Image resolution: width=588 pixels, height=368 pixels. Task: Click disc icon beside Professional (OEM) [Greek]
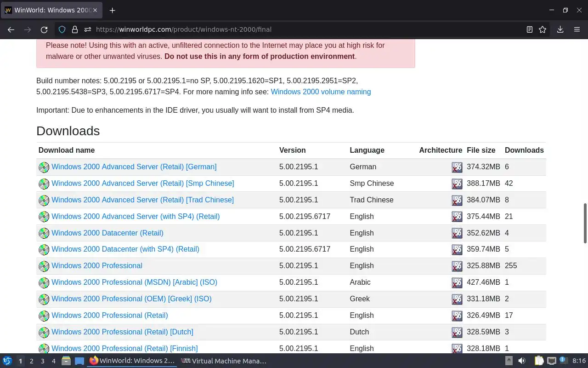tap(44, 299)
